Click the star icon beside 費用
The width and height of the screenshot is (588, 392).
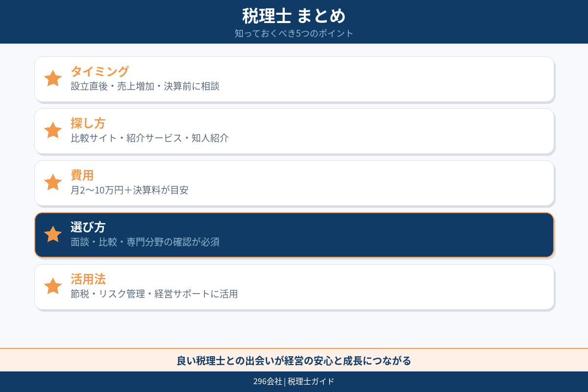click(x=52, y=182)
